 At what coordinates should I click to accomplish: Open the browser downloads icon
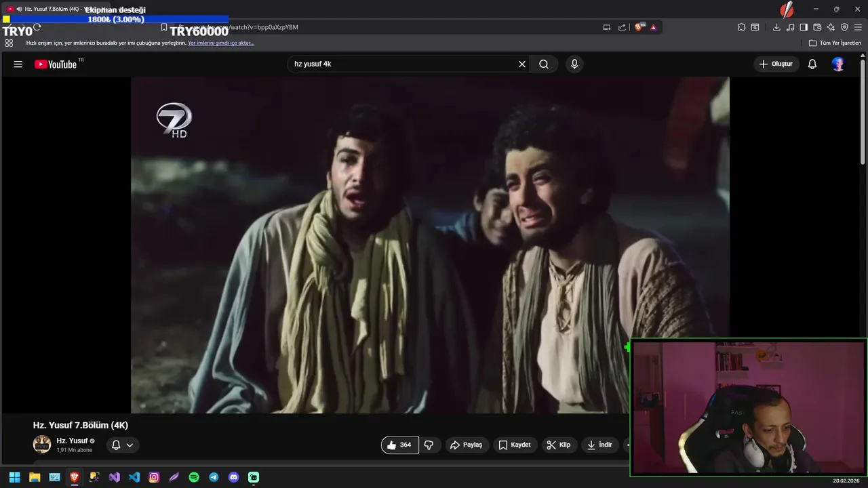pos(776,27)
